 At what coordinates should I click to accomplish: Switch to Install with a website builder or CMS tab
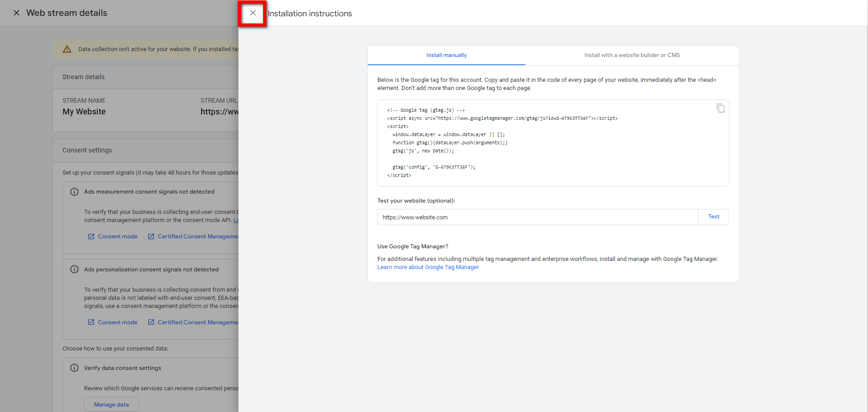tap(632, 55)
